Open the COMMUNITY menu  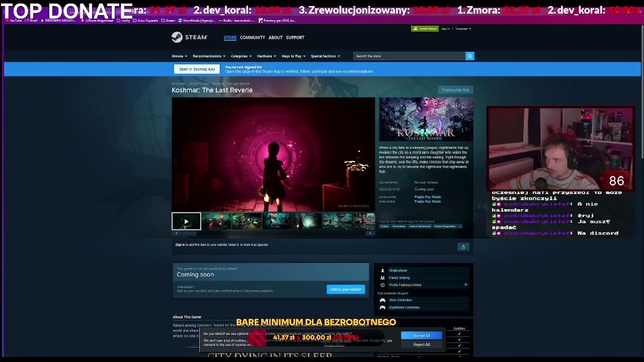pos(253,37)
